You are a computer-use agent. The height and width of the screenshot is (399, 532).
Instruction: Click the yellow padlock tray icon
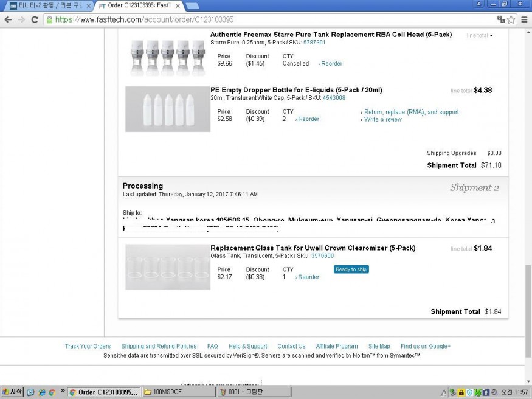pos(461,392)
